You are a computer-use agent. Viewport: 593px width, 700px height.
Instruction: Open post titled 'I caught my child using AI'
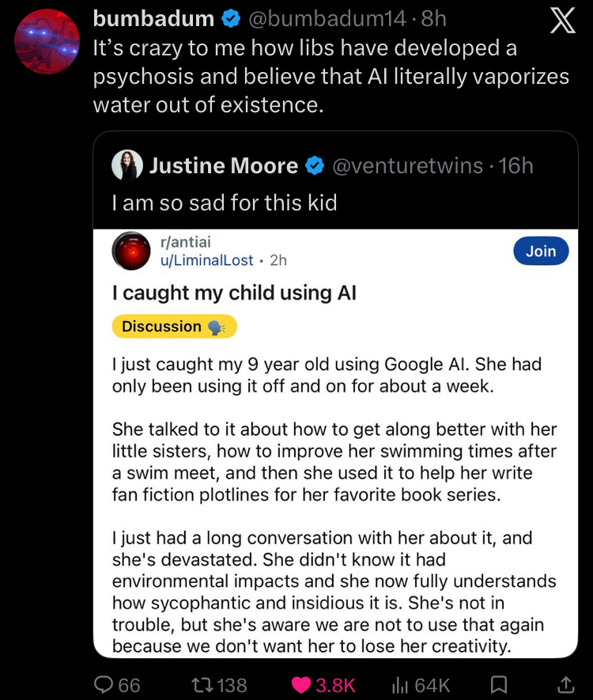pos(234,293)
